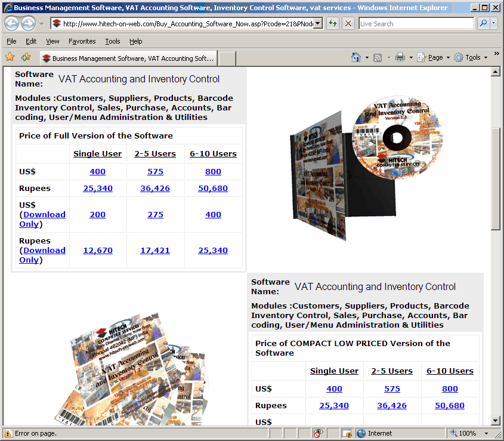Select the Business Management Software tab
The image size is (504, 441).
[129, 58]
